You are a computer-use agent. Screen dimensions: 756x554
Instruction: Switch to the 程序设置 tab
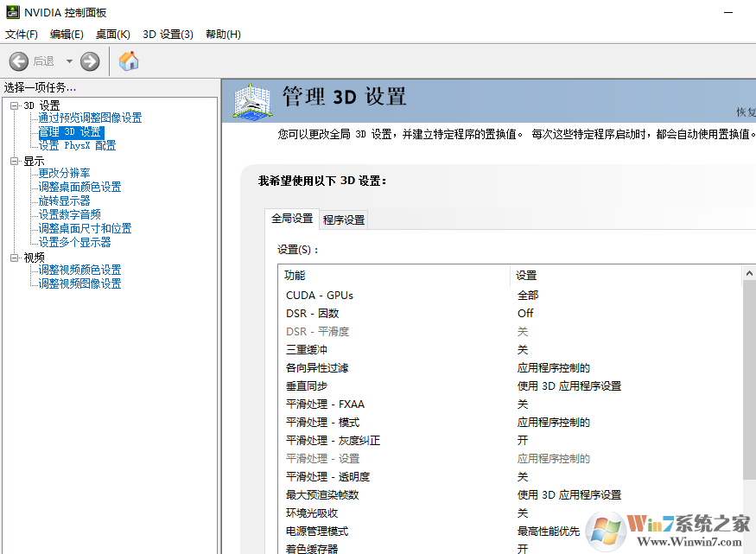(x=344, y=220)
